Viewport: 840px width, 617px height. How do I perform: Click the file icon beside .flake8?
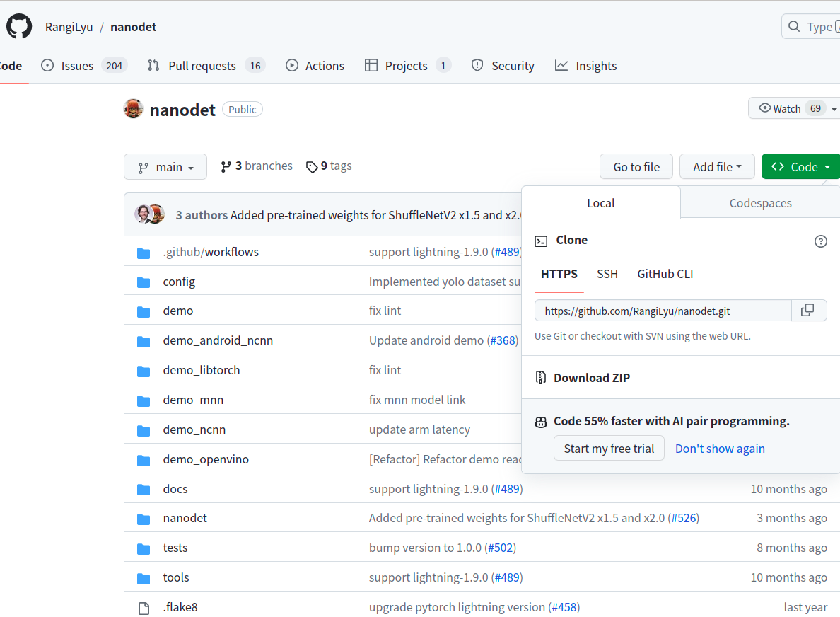[144, 608]
